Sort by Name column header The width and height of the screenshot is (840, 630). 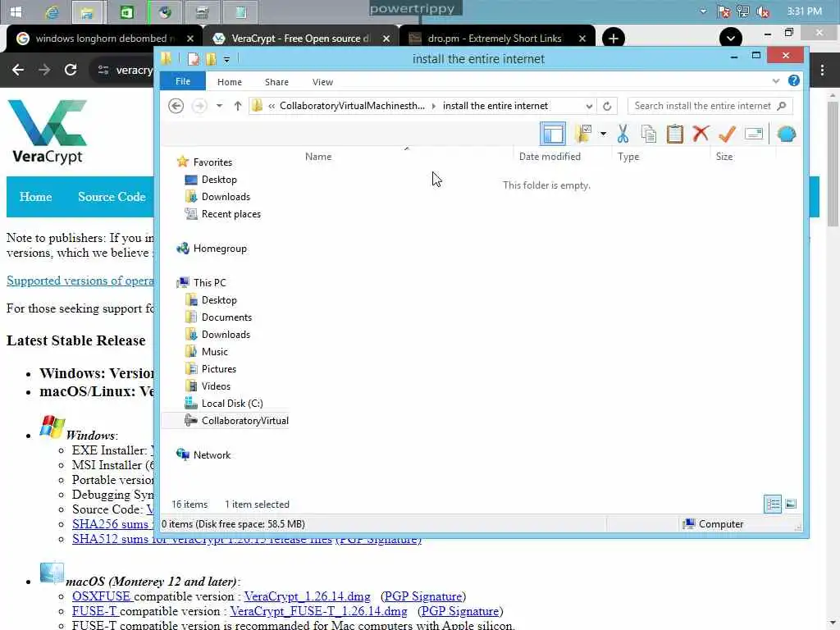coord(318,157)
